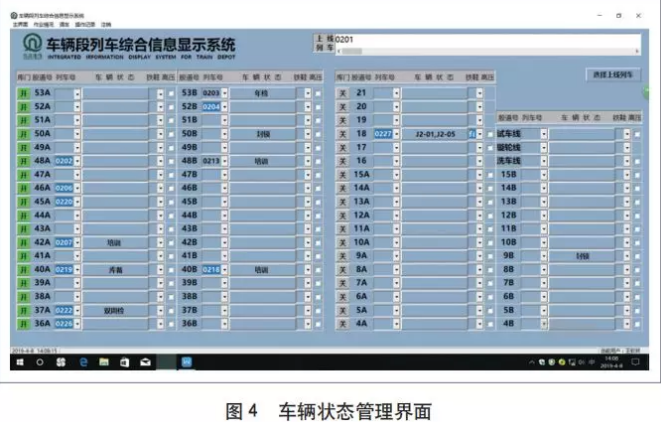Open iron-shoe dropdown for track 37A

[160, 311]
